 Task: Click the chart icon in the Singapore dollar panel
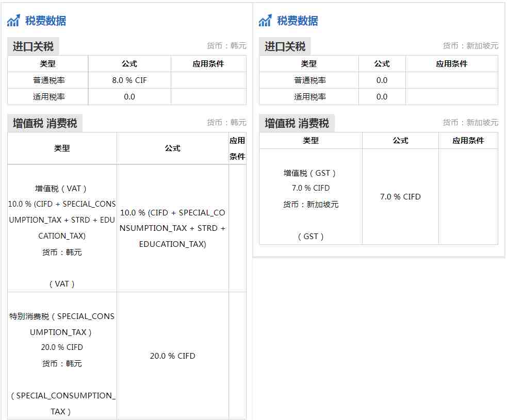pos(265,21)
